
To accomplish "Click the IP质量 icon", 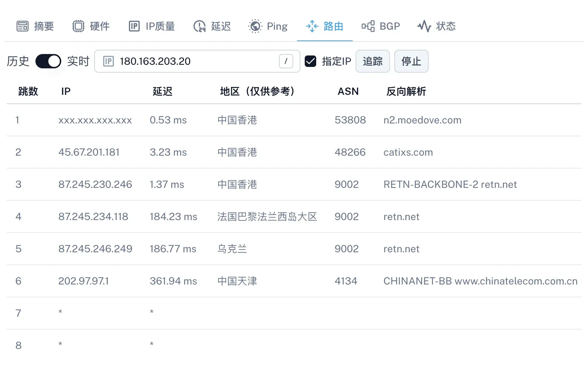I will 134,26.
